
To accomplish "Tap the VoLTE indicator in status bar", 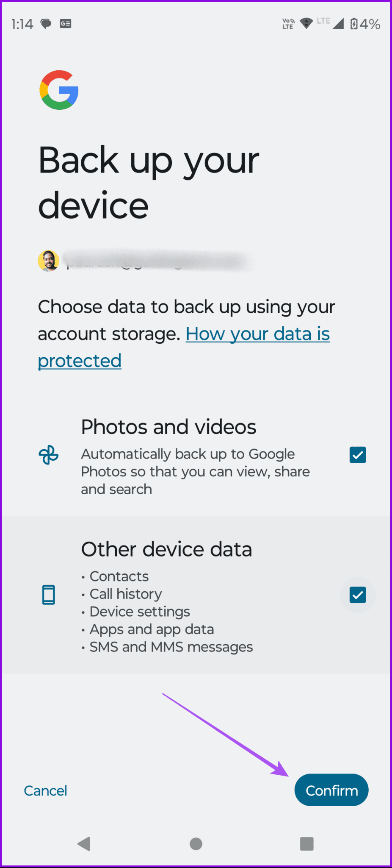I will tap(287, 24).
